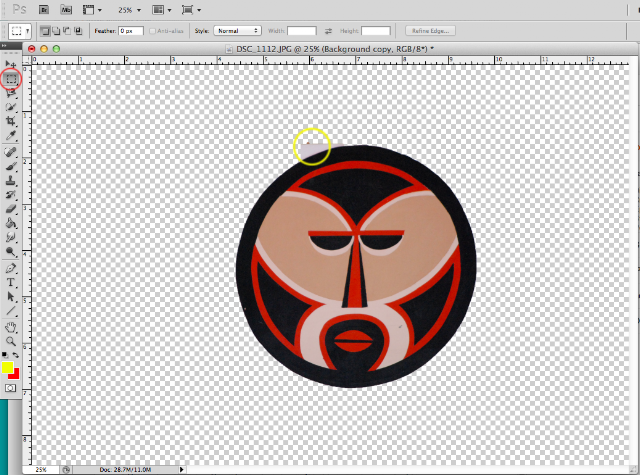Click the yellow foreground color swatch
The width and height of the screenshot is (640, 475).
(6, 367)
